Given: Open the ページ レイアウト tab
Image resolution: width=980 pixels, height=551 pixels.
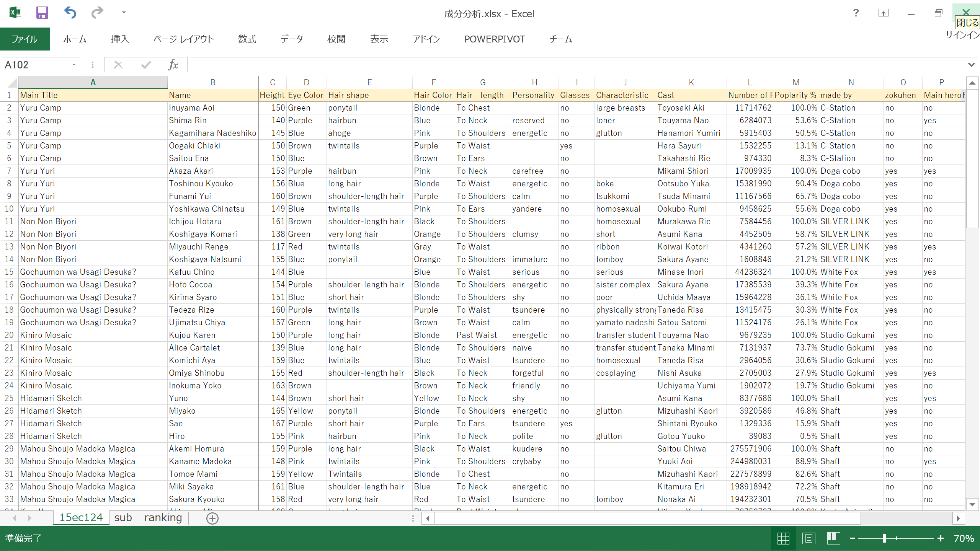Looking at the screenshot, I should 183,39.
